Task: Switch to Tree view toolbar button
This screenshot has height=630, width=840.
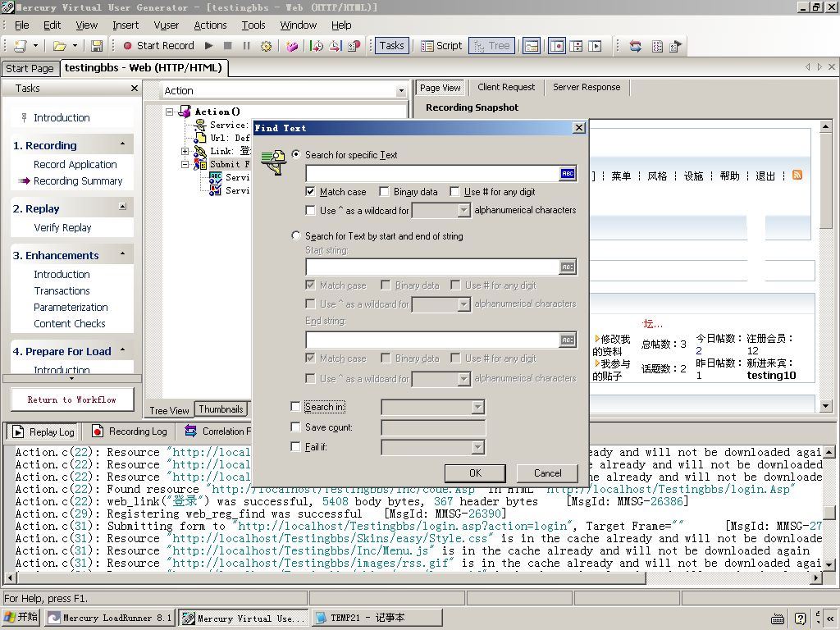Action: pos(492,46)
